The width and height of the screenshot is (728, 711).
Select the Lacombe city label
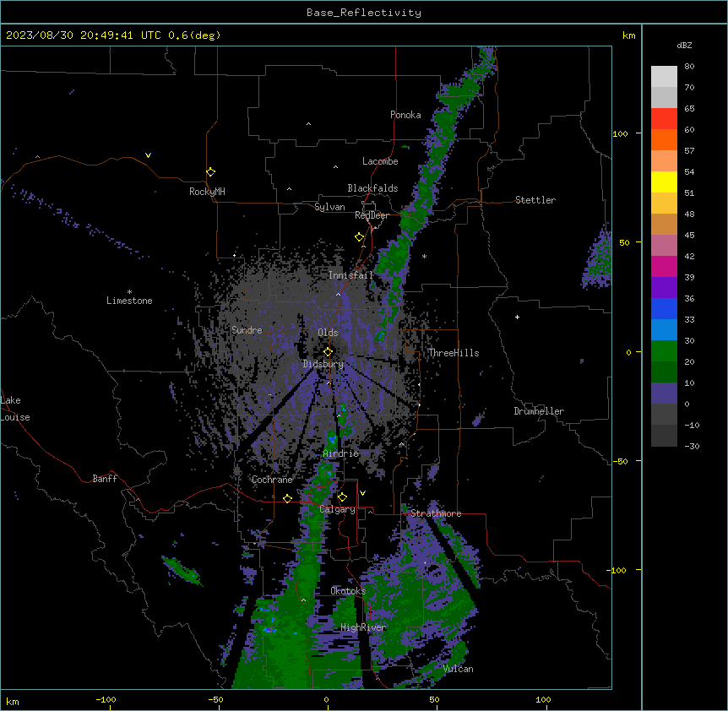pyautogui.click(x=380, y=161)
